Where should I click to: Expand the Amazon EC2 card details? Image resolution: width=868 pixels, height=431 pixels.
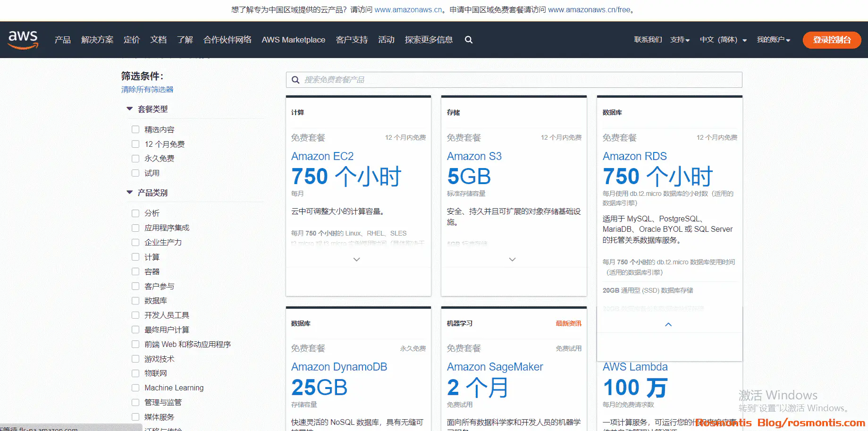pos(357,259)
